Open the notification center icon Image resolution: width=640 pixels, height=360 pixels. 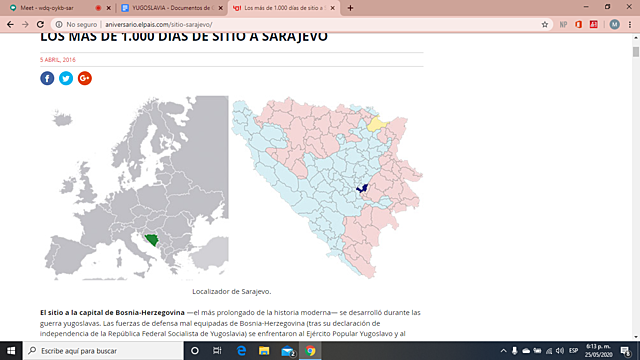[x=626, y=351]
